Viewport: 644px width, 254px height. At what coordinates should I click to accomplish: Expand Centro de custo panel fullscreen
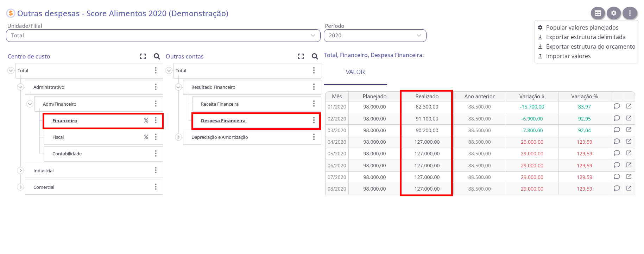coord(143,56)
